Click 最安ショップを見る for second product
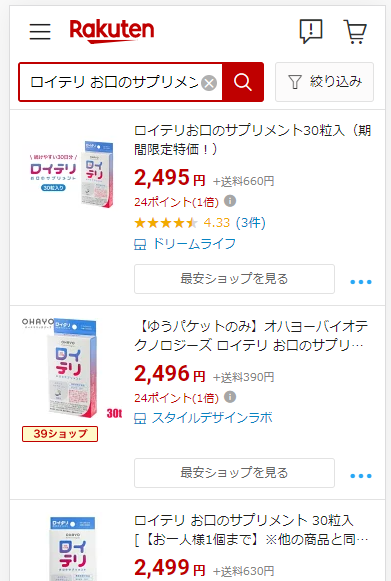Viewport: 391px width, 581px height. (234, 473)
